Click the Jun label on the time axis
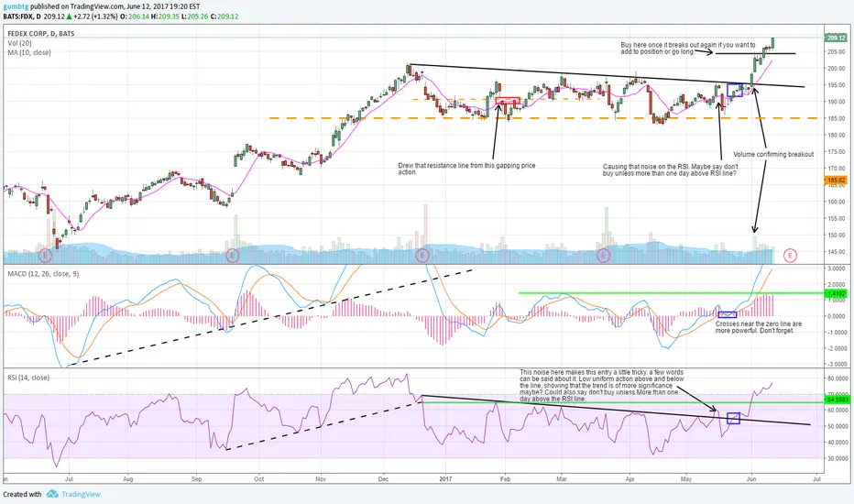 pos(751,479)
